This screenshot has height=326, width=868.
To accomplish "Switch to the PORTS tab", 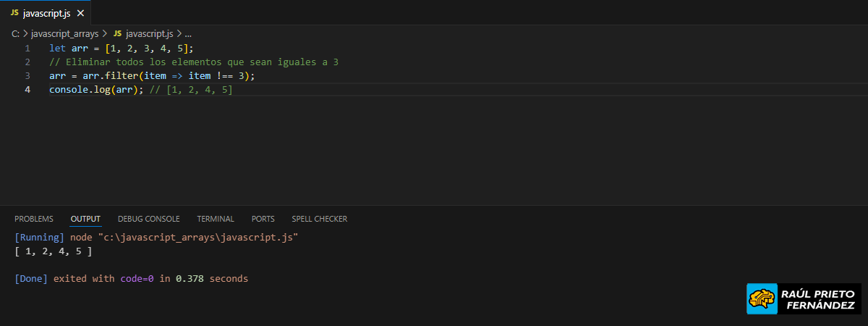I will pyautogui.click(x=263, y=219).
